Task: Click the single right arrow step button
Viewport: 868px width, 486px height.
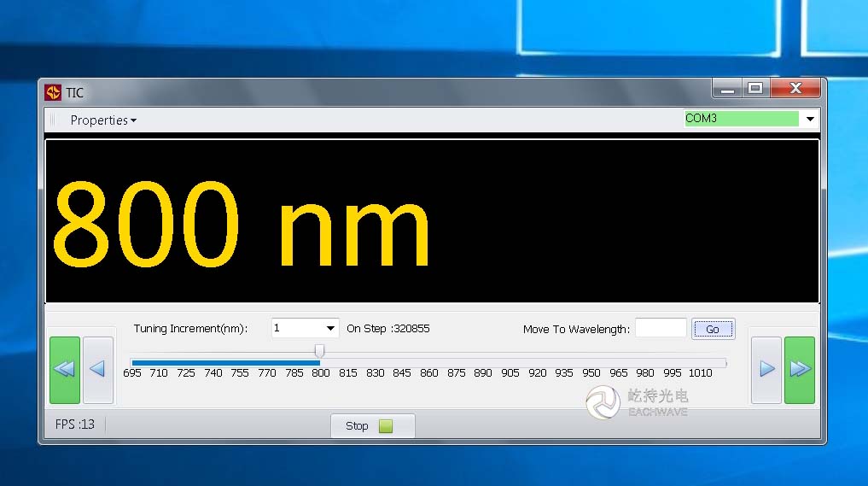Action: pos(766,369)
